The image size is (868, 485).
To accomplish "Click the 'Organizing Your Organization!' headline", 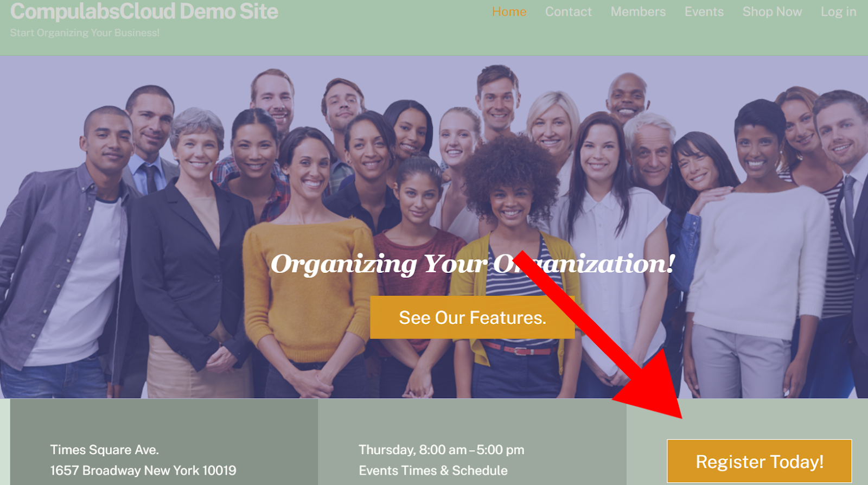I will (x=473, y=264).
